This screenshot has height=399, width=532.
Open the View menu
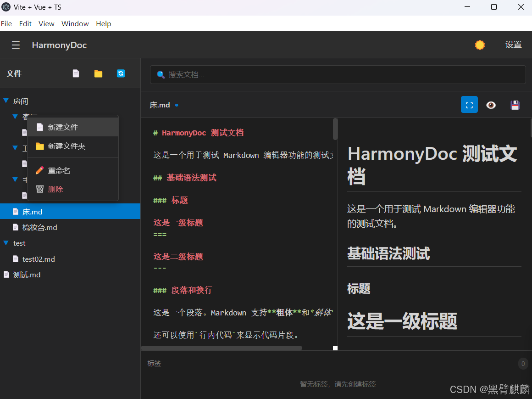click(x=46, y=23)
